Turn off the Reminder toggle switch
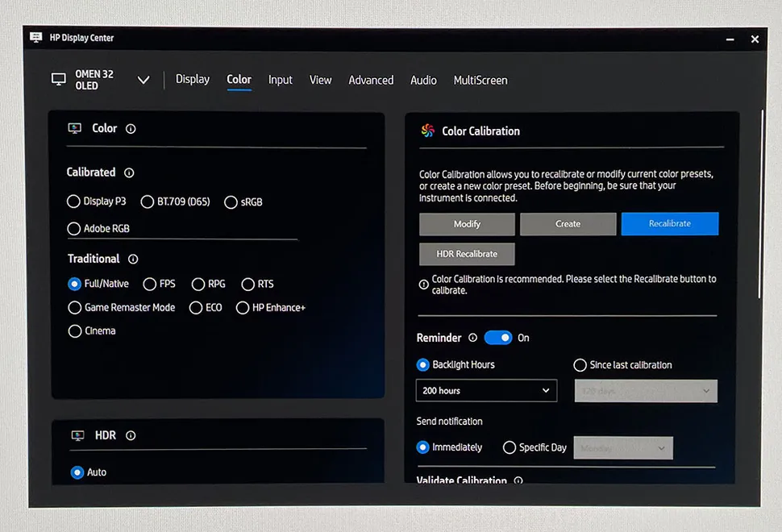Image resolution: width=782 pixels, height=532 pixels. click(498, 338)
